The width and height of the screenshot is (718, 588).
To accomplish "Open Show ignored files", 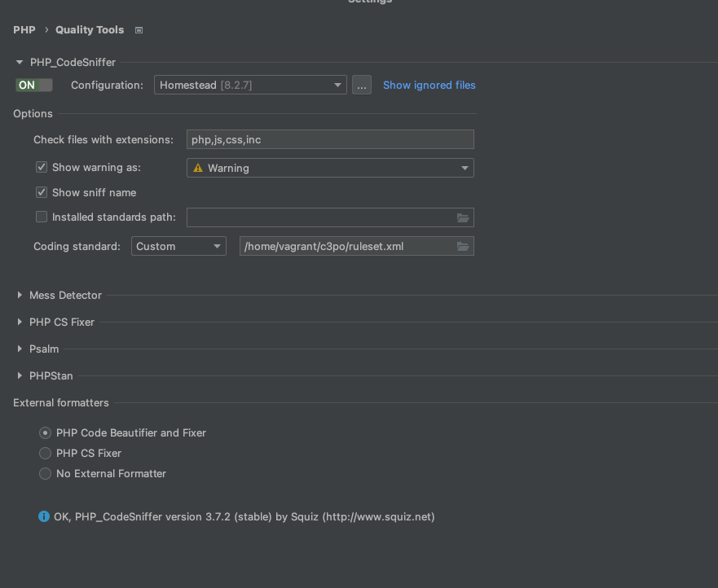I will tap(429, 85).
